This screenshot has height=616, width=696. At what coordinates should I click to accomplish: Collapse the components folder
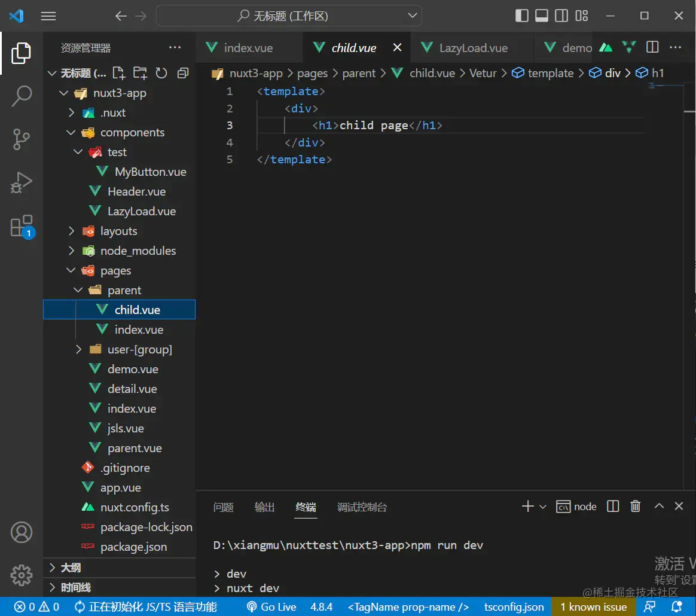click(71, 132)
